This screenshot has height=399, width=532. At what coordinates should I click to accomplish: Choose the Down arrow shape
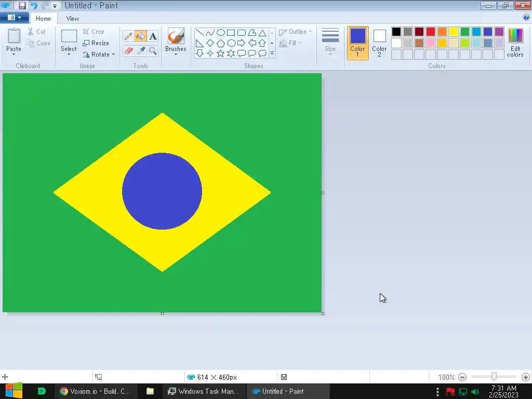(x=200, y=54)
